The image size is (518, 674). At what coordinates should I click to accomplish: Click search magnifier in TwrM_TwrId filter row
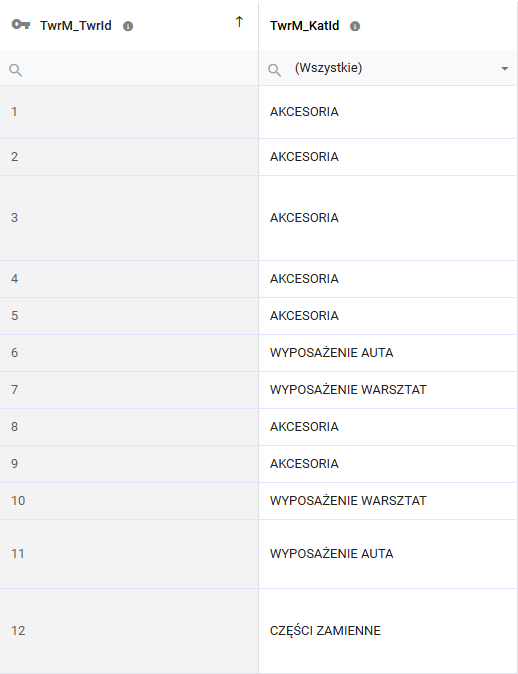(15, 70)
